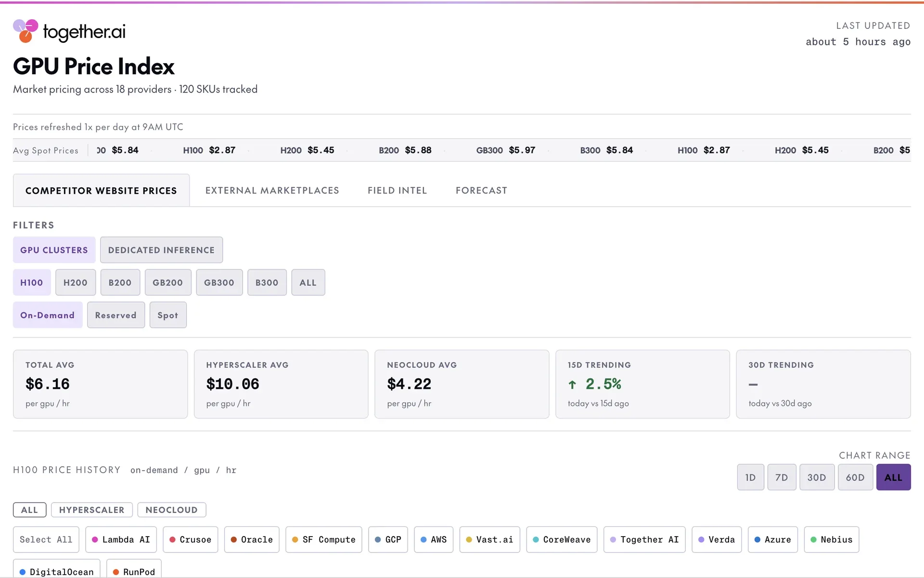Show ALL provider groups in chart
Screen dimensions: 924x578
[29, 510]
